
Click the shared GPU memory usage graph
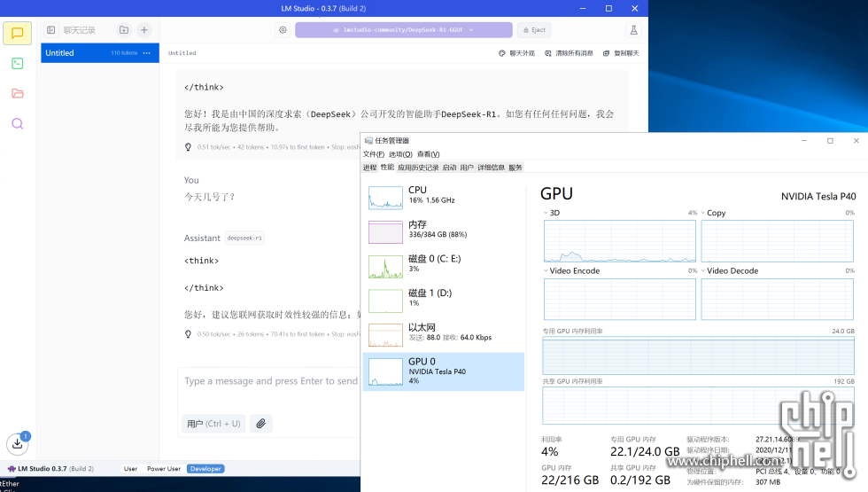[698, 406]
